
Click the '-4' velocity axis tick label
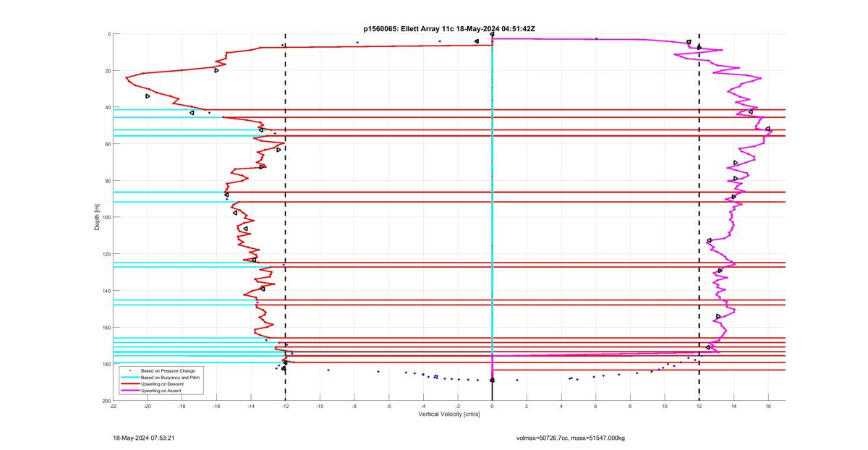click(x=423, y=406)
